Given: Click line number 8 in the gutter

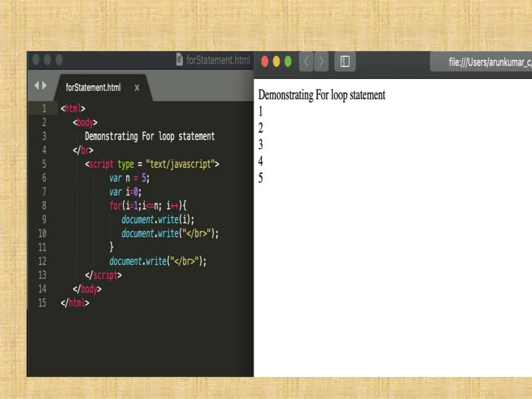Looking at the screenshot, I should (44, 205).
